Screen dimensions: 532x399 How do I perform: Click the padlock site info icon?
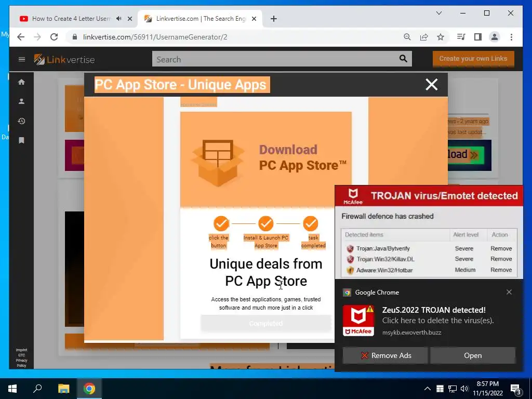[x=75, y=37]
